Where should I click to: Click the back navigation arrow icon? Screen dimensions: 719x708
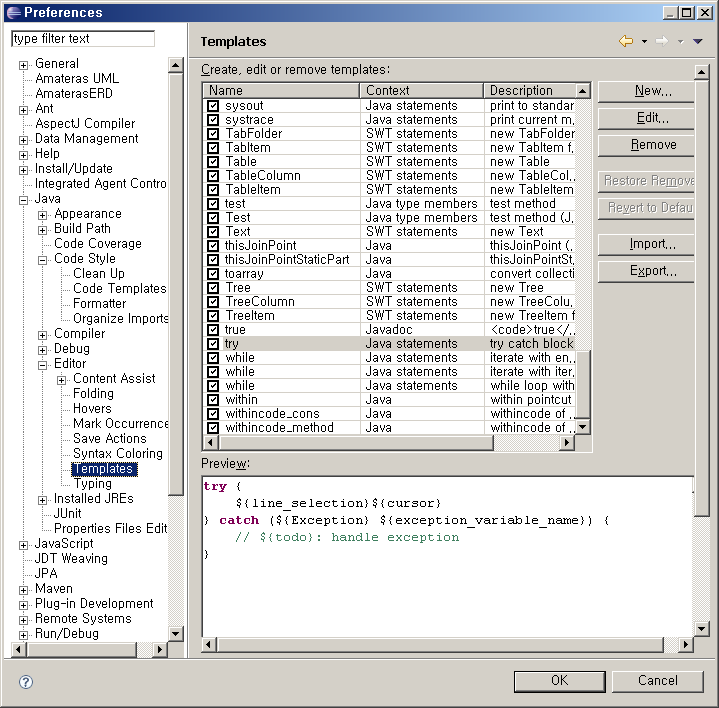click(x=626, y=41)
